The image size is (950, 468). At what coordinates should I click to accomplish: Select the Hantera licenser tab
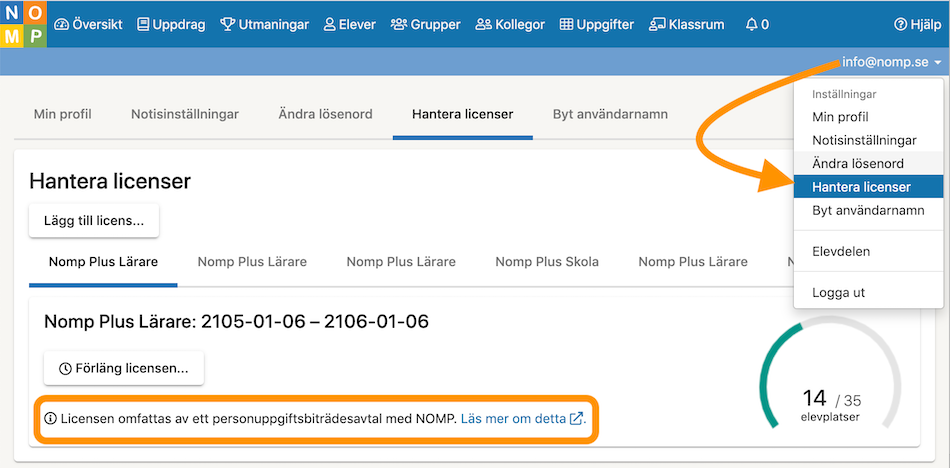pyautogui.click(x=462, y=114)
